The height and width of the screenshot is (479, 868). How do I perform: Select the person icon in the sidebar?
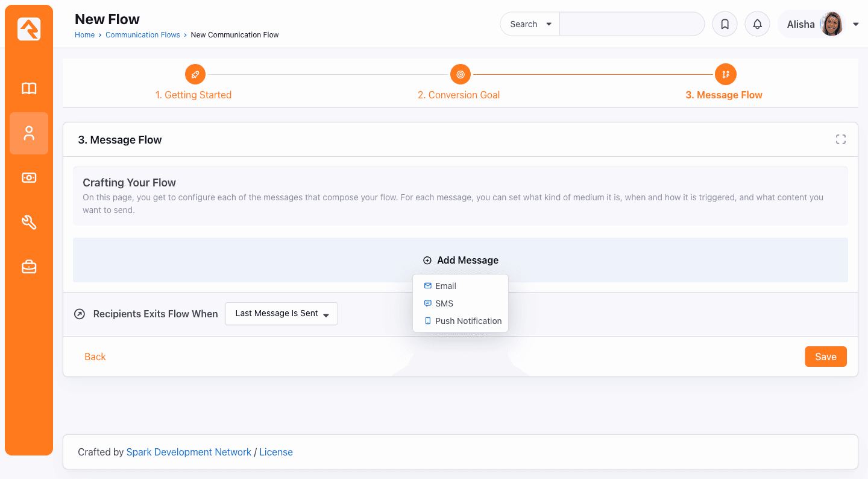28,133
